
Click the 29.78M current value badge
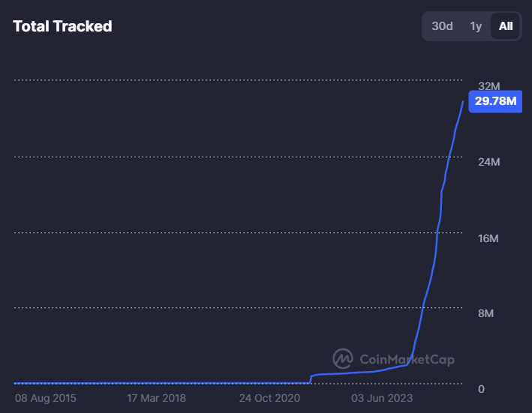click(x=495, y=101)
